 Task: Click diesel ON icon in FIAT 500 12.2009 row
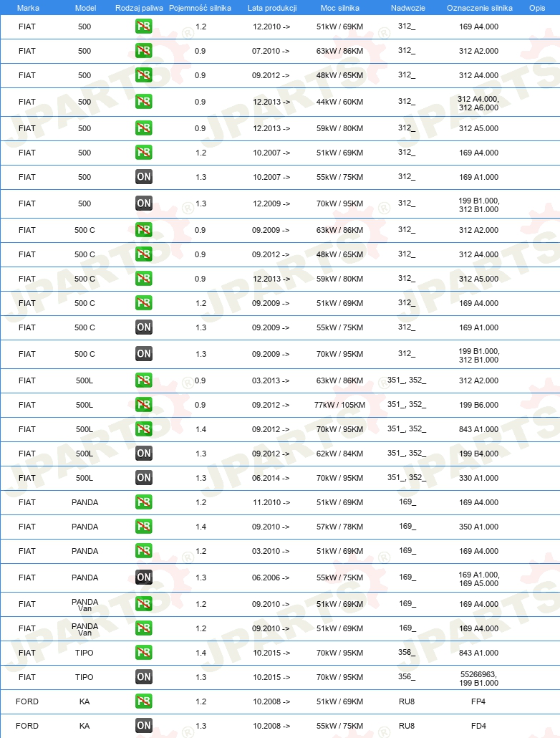tap(143, 203)
